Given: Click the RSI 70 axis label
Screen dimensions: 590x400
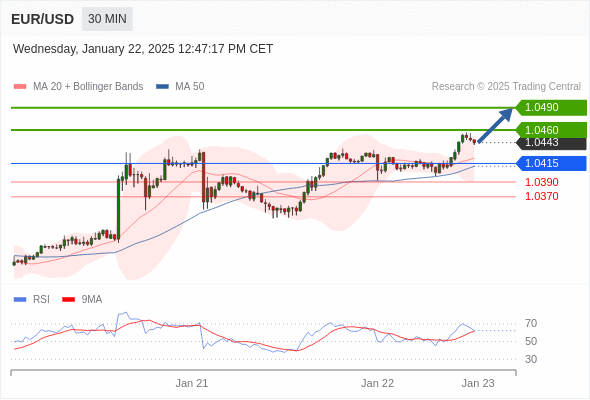Looking at the screenshot, I should point(531,323).
